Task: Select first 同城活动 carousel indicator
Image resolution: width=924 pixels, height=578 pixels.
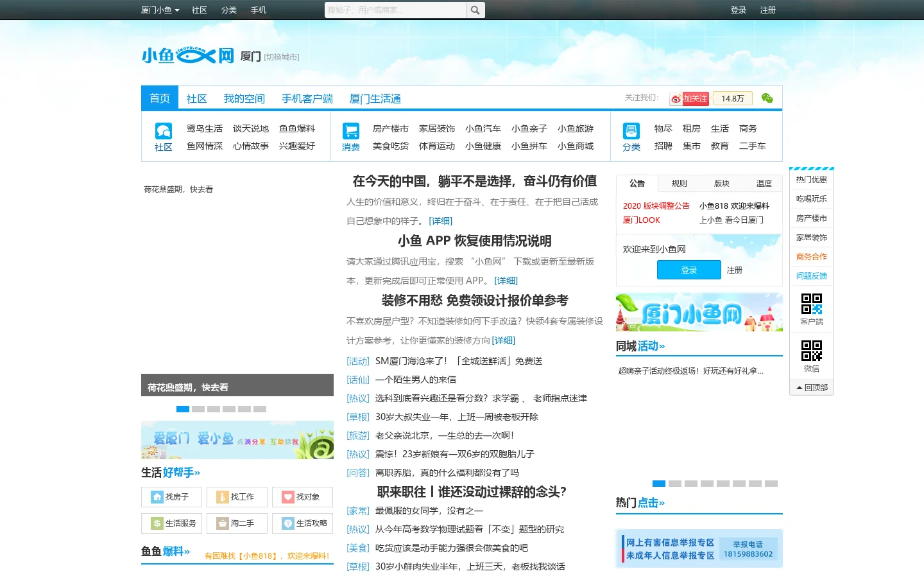Action: [659, 484]
